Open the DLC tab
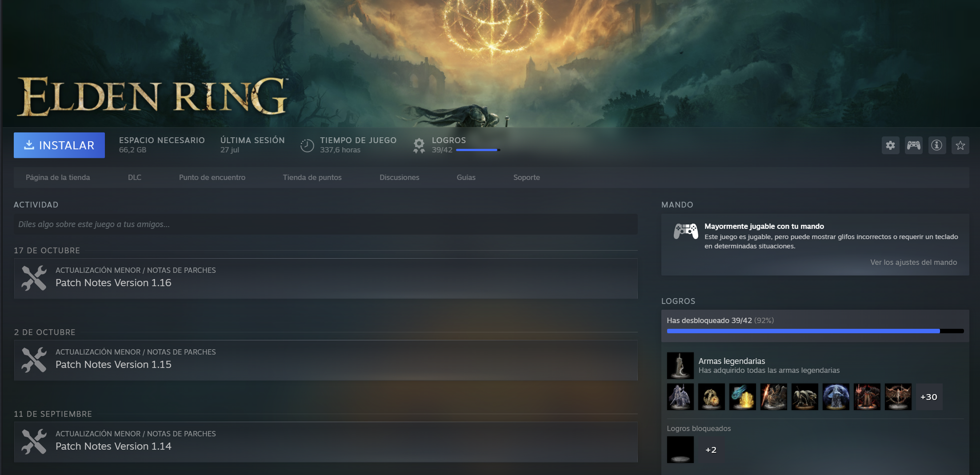Image resolution: width=980 pixels, height=475 pixels. [x=135, y=177]
